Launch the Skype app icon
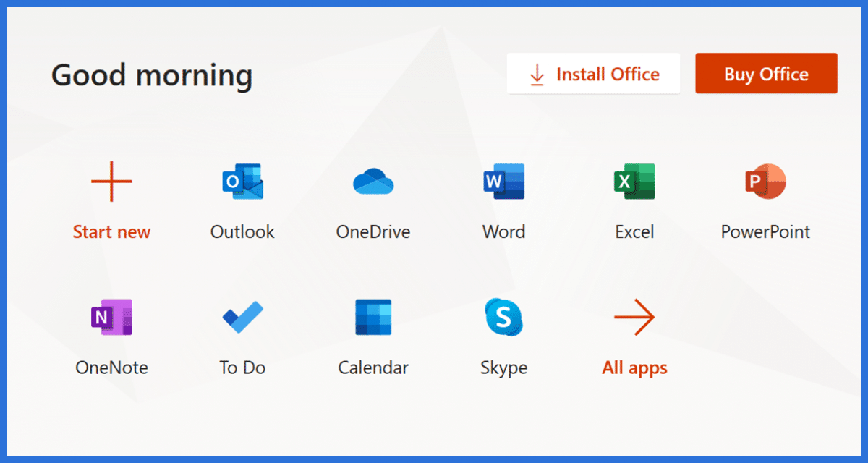 point(503,317)
